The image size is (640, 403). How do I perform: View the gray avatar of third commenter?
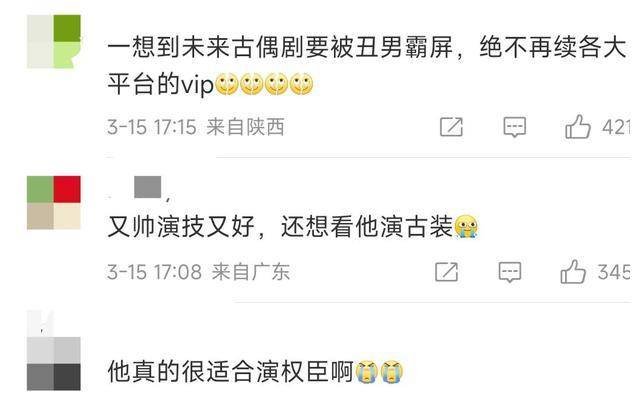point(53,363)
